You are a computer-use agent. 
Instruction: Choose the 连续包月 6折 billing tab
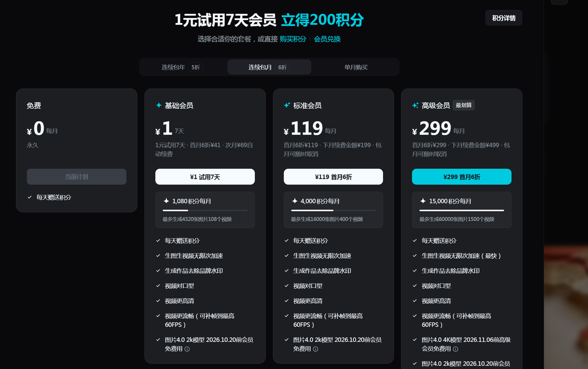(269, 67)
